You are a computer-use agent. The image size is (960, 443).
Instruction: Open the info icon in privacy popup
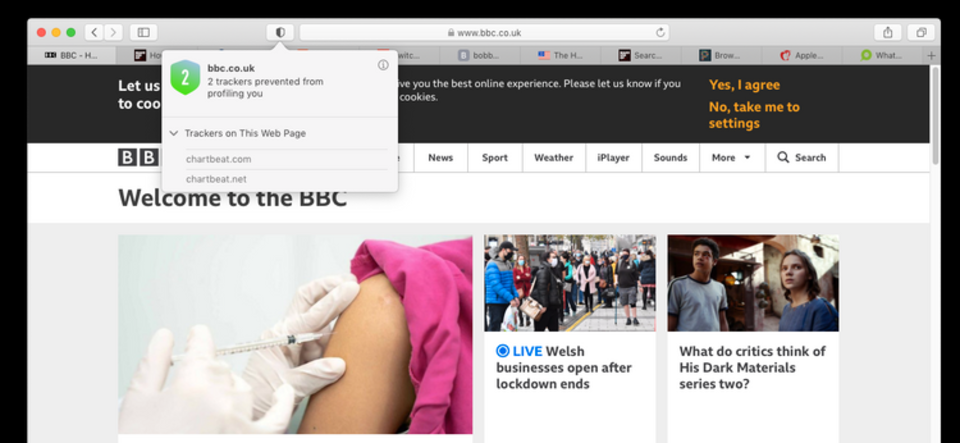click(383, 65)
